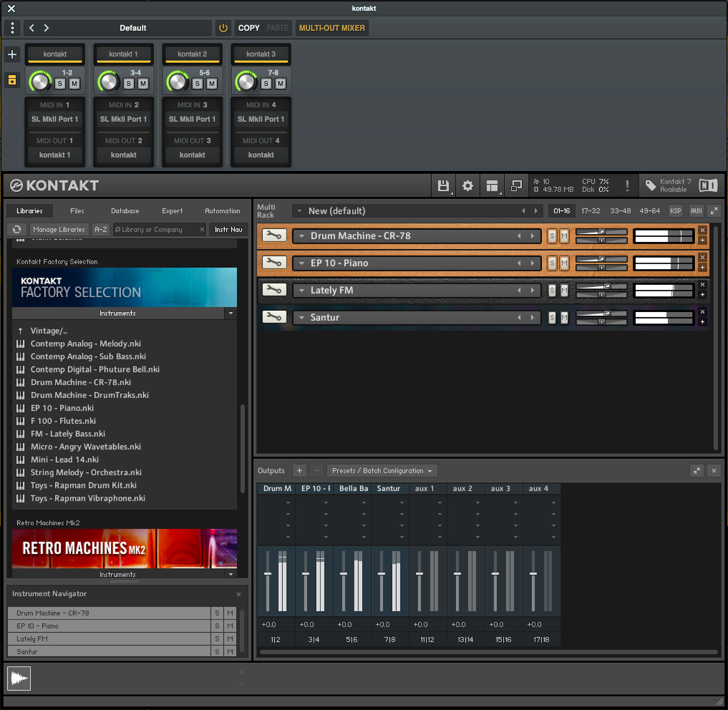728x710 pixels.
Task: Switch to the Files tab
Action: pos(76,211)
